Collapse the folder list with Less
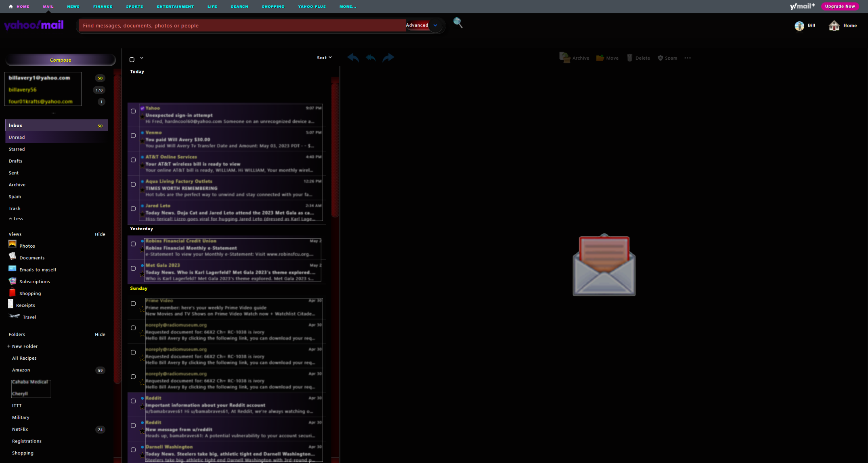The width and height of the screenshot is (868, 463). click(16, 219)
